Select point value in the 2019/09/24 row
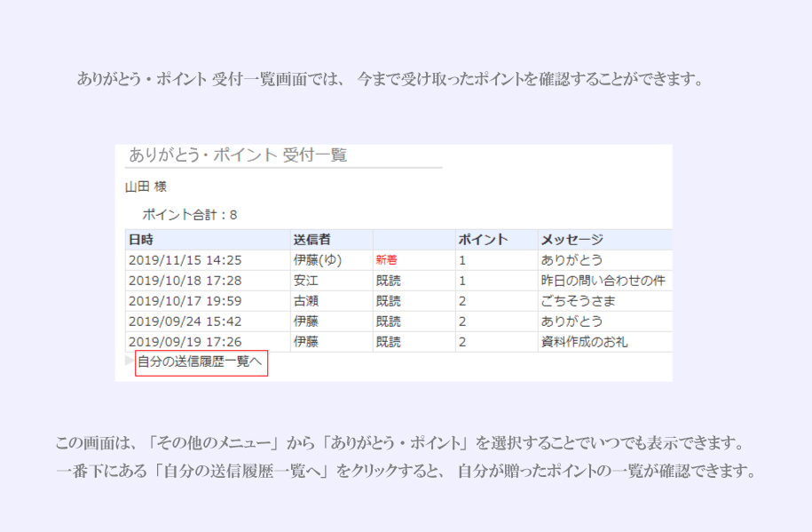 coord(462,322)
